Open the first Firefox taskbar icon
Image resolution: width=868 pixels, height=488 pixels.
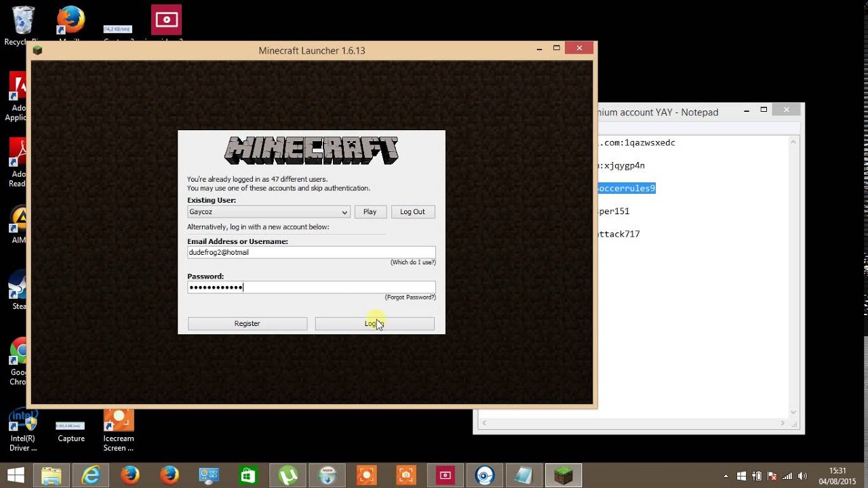point(130,475)
